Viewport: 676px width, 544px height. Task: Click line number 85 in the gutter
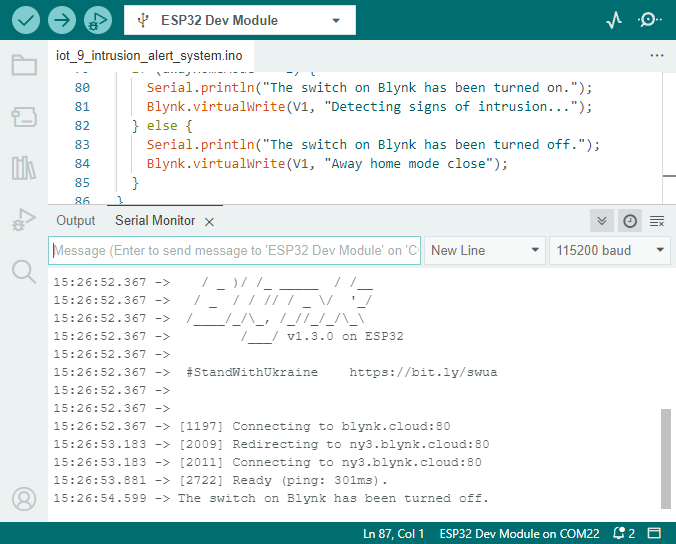tap(82, 183)
